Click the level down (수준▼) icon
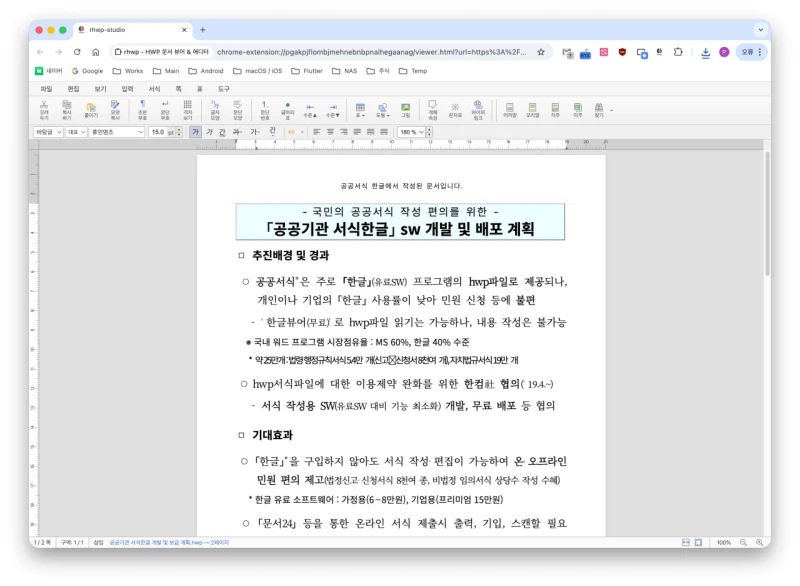The width and height of the screenshot is (800, 586). coord(333,110)
